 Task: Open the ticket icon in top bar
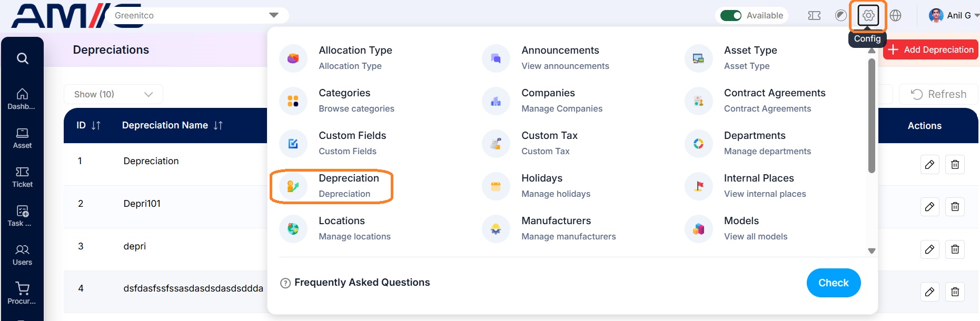[x=814, y=16]
